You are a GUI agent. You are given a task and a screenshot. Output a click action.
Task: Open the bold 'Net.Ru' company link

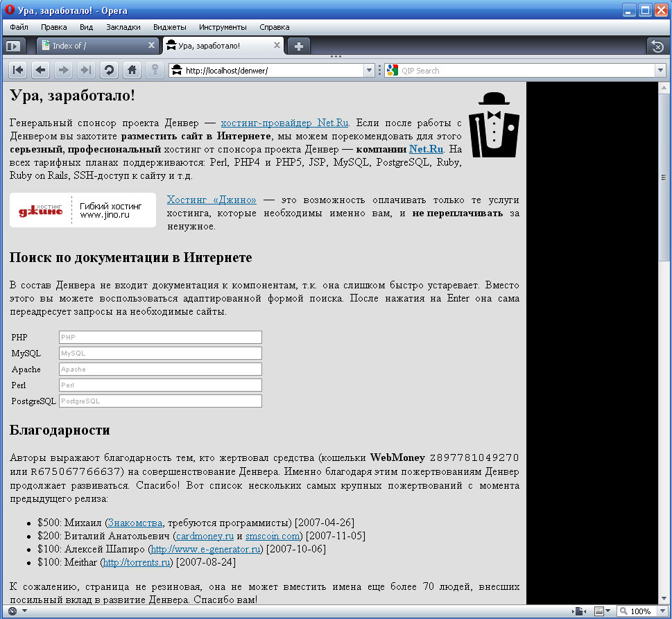pyautogui.click(x=426, y=149)
